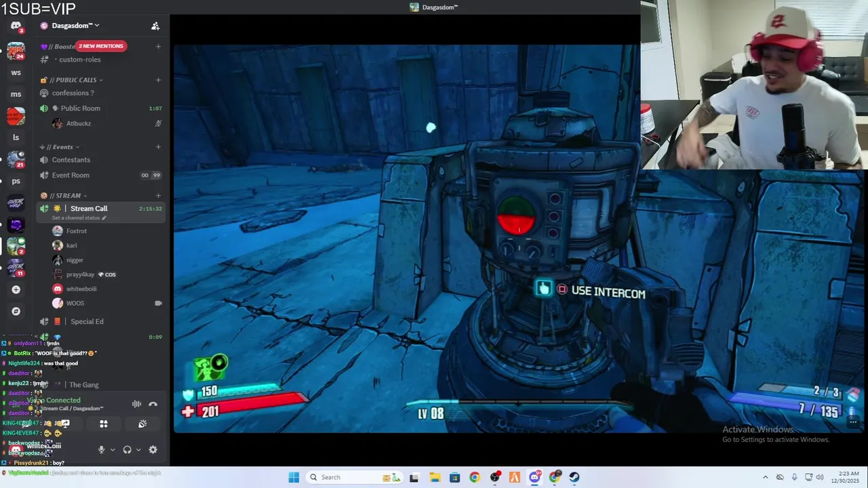Show hidden system tray icons chevron
Screen dimensions: 868x488
tap(766, 477)
